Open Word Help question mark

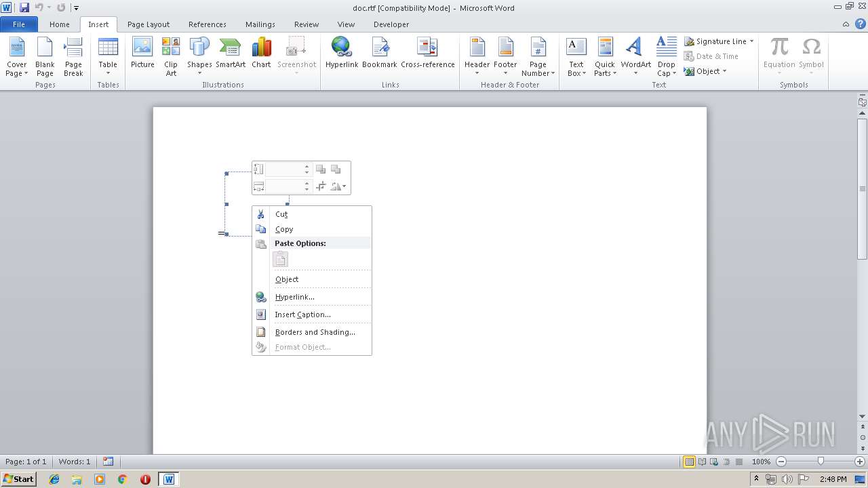point(861,24)
